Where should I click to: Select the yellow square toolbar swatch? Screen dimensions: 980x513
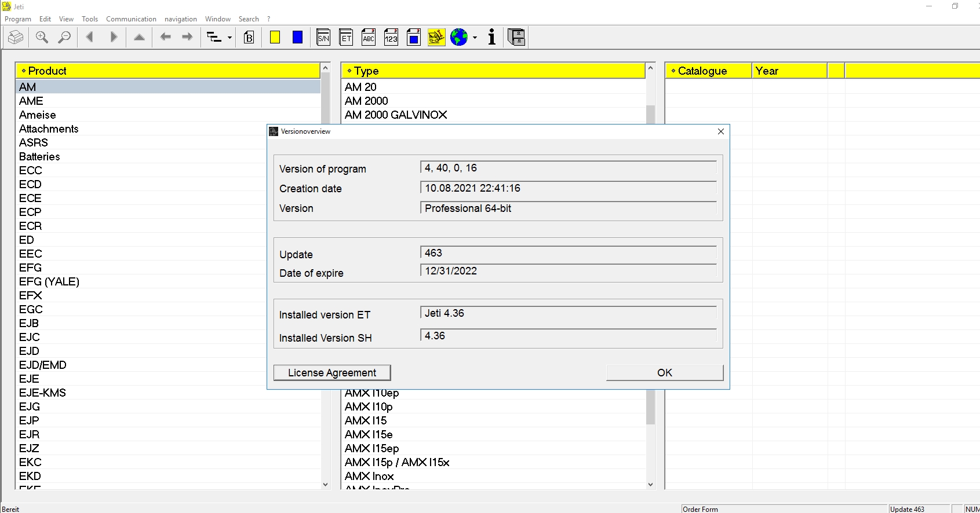(x=275, y=38)
